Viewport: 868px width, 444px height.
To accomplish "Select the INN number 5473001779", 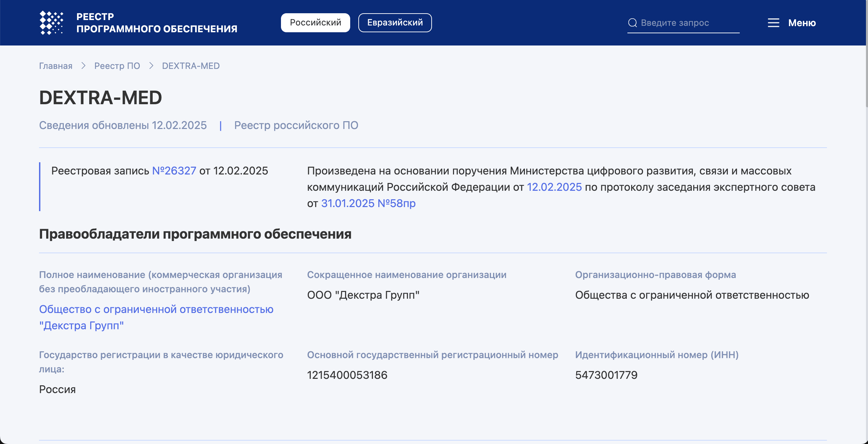I will pos(606,375).
